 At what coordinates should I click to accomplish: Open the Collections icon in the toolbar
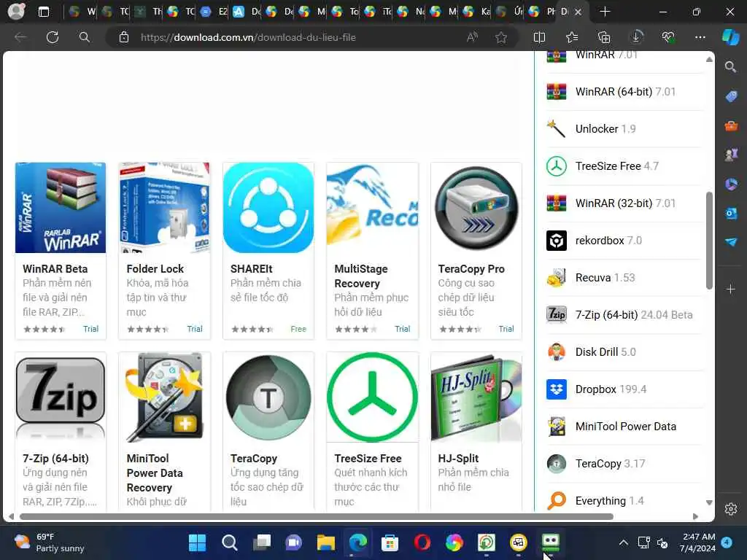coord(603,37)
